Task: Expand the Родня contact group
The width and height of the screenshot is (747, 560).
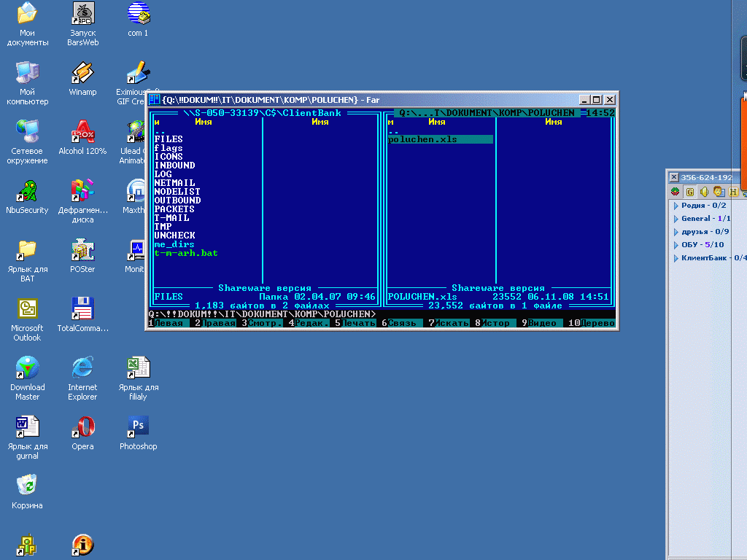Action: (698, 206)
